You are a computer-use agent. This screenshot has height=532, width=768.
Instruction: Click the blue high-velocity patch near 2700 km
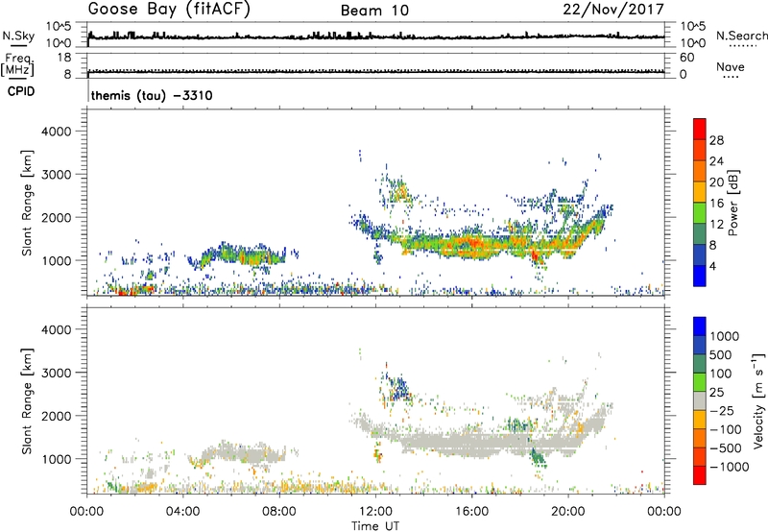pos(399,388)
